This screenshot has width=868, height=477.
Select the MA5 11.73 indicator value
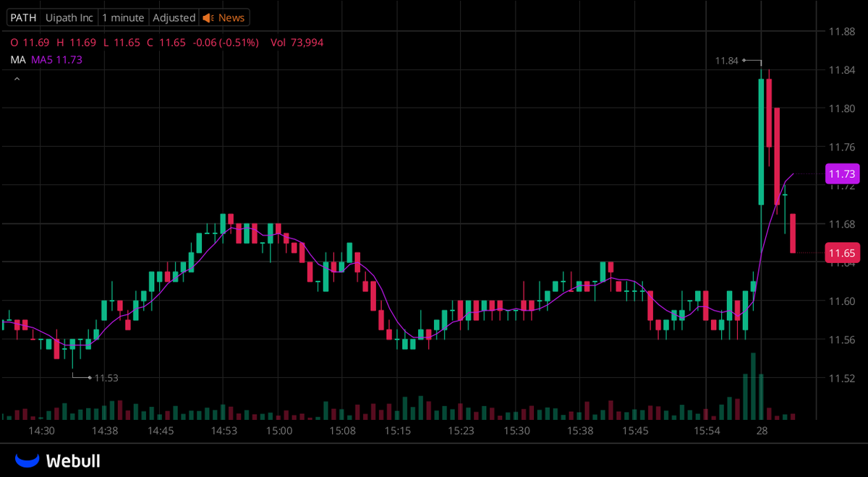pos(56,60)
